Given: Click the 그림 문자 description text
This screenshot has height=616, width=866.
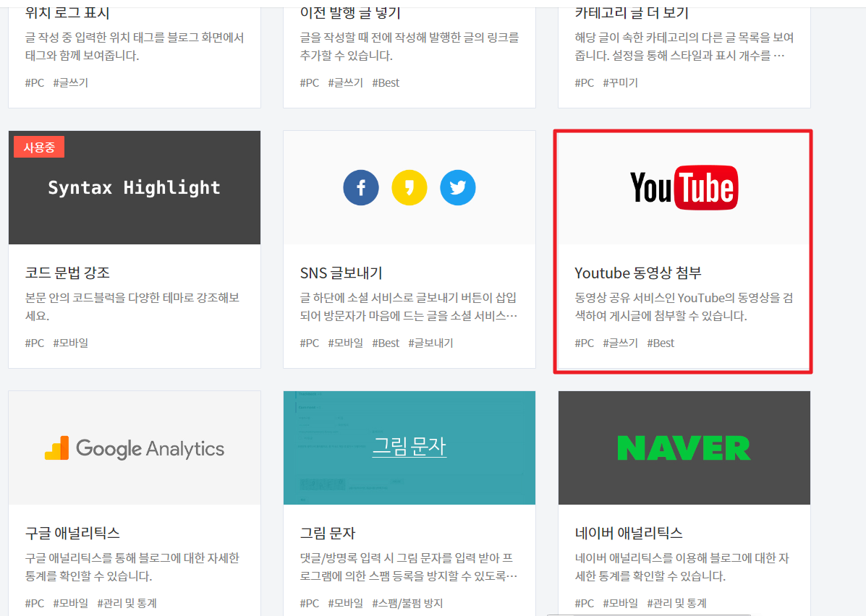Looking at the screenshot, I should click(x=409, y=567).
